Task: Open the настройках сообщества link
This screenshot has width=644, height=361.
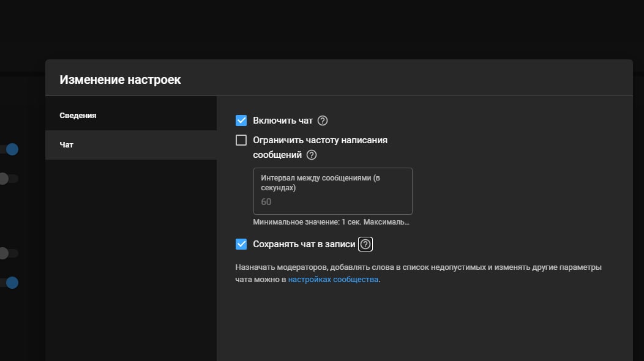Action: point(333,279)
